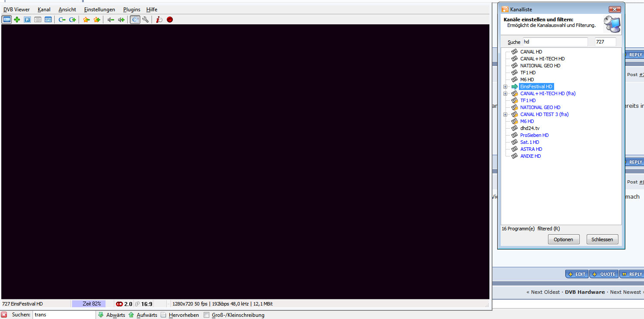Switch to previous channel (C minus icon)
The width and height of the screenshot is (644, 319).
tap(62, 20)
